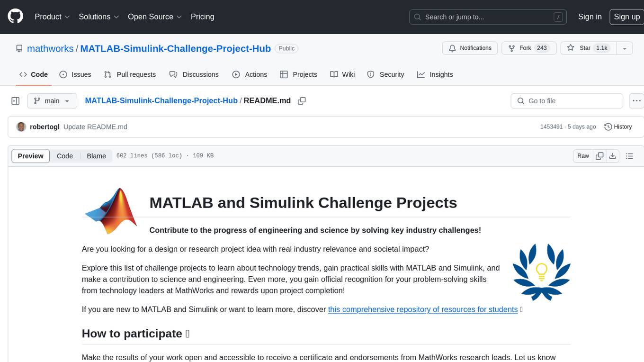Open the robertogl author link
Viewport: 644px width, 362px height.
point(45,127)
